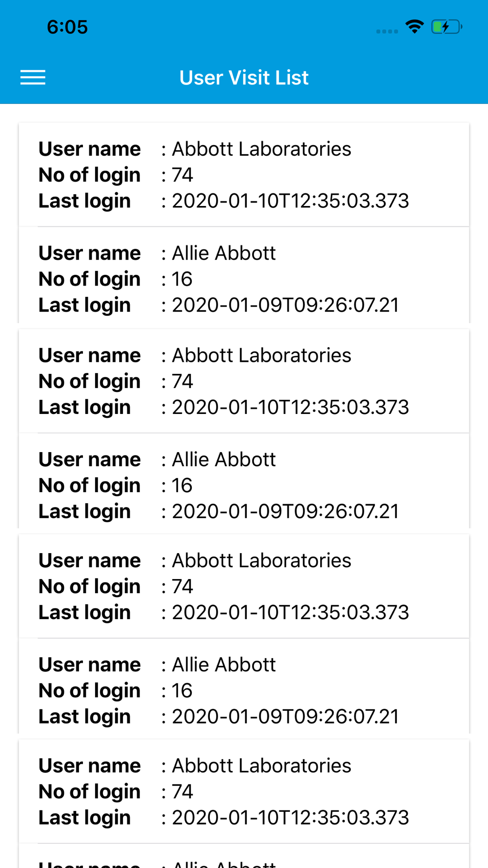
Task: Select the third Abbott Laboratories user name
Action: (x=262, y=560)
